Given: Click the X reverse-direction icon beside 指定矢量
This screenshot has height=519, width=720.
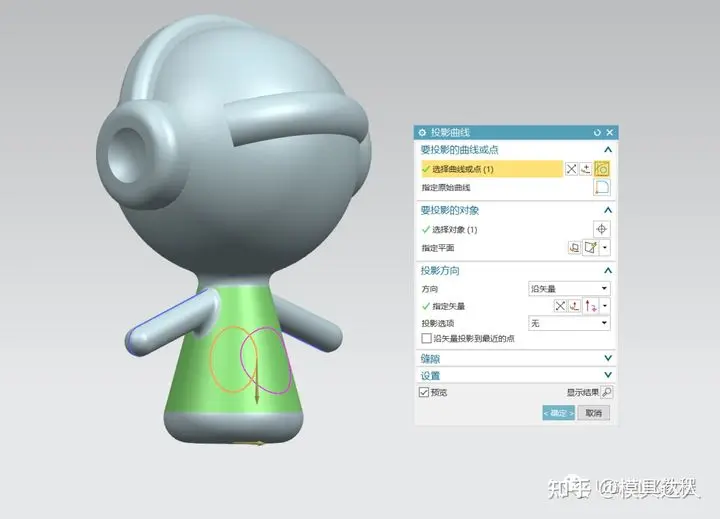Looking at the screenshot, I should (560, 306).
